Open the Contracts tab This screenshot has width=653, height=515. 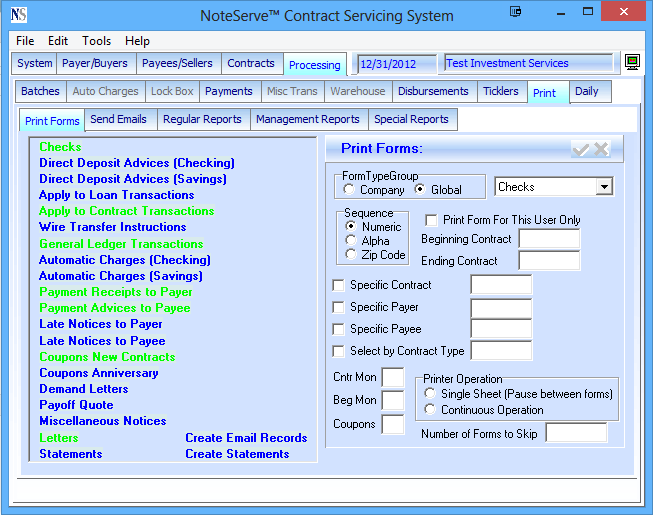click(251, 63)
